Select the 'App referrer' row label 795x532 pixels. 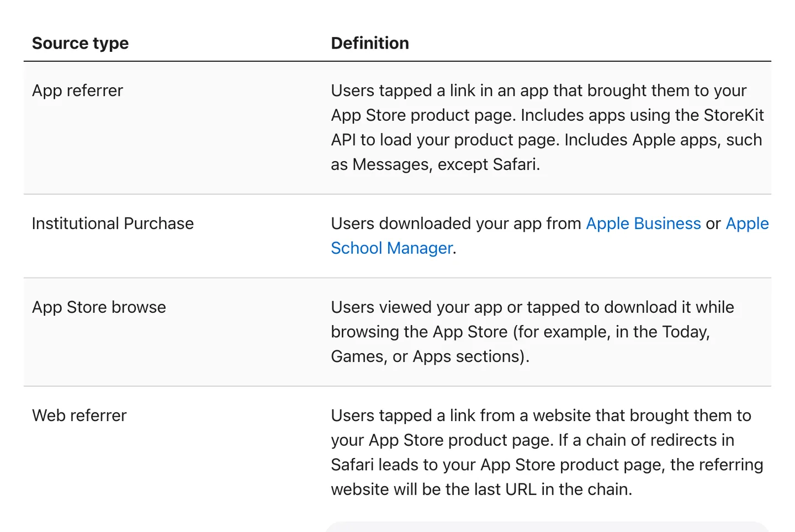click(77, 91)
